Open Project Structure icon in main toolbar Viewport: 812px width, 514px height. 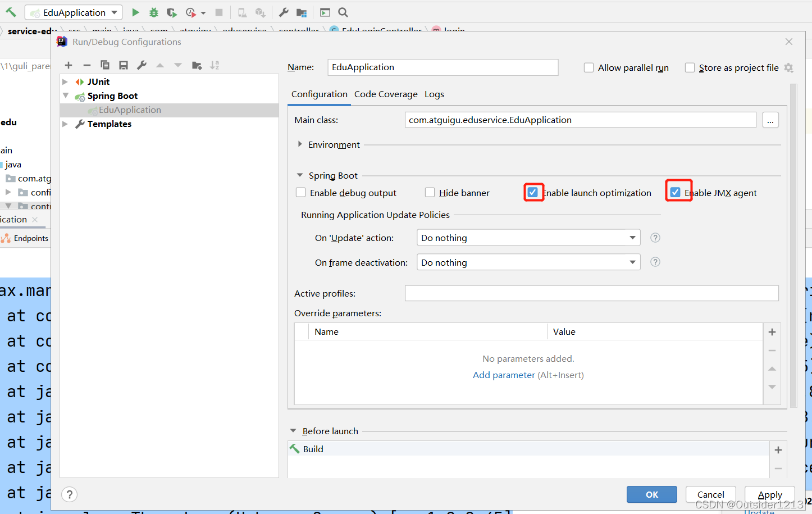tap(302, 12)
